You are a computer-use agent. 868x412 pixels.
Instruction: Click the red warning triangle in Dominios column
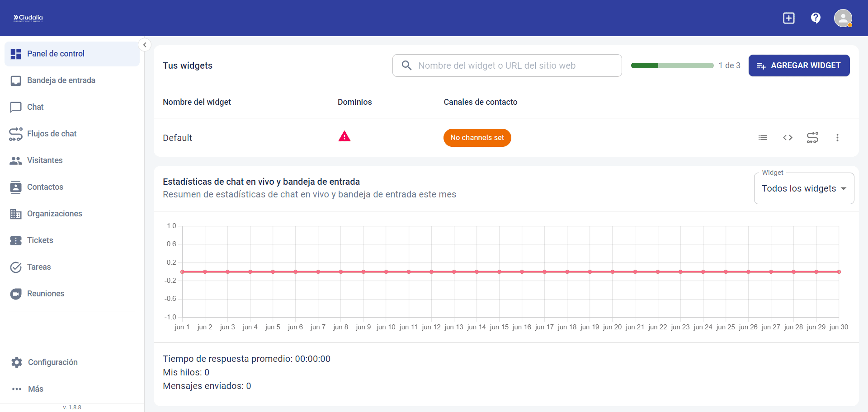pyautogui.click(x=344, y=136)
